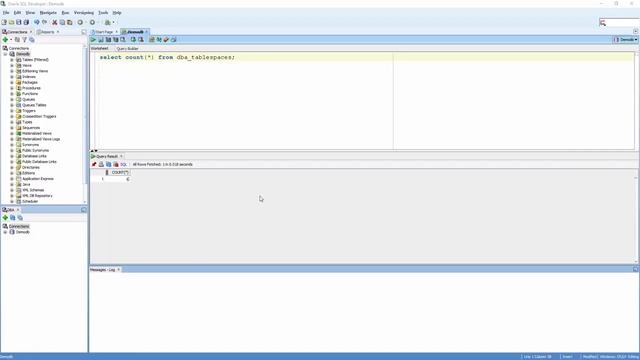Click the Commit icon in worksheet toolbar
This screenshot has height=360, width=640.
133,40
